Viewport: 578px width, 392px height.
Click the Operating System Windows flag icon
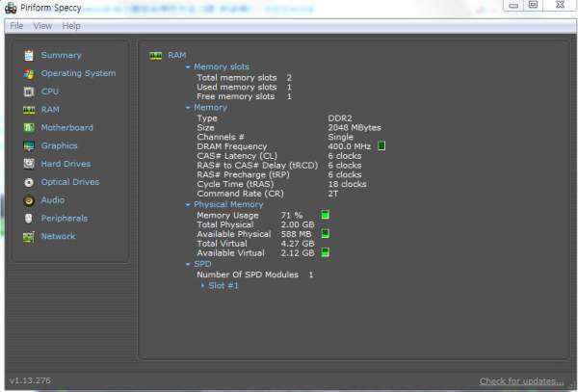pyautogui.click(x=29, y=74)
